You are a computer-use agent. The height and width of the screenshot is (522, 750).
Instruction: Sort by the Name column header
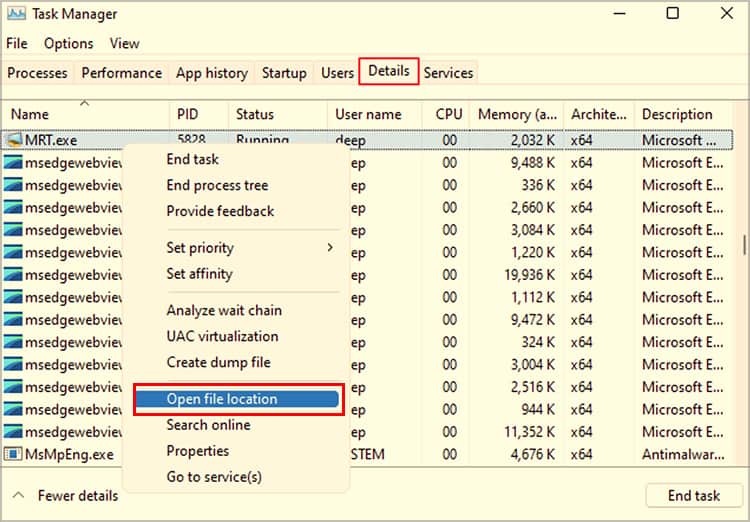pos(86,114)
